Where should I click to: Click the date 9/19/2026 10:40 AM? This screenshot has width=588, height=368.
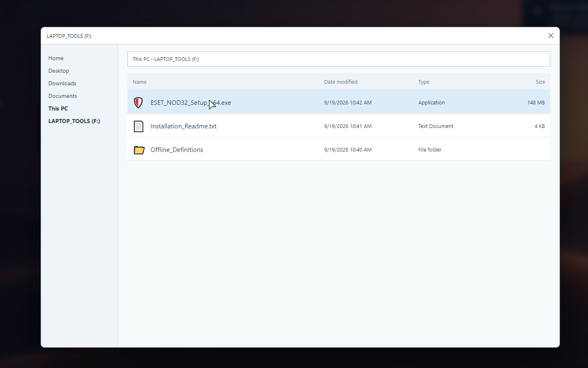pyautogui.click(x=348, y=150)
